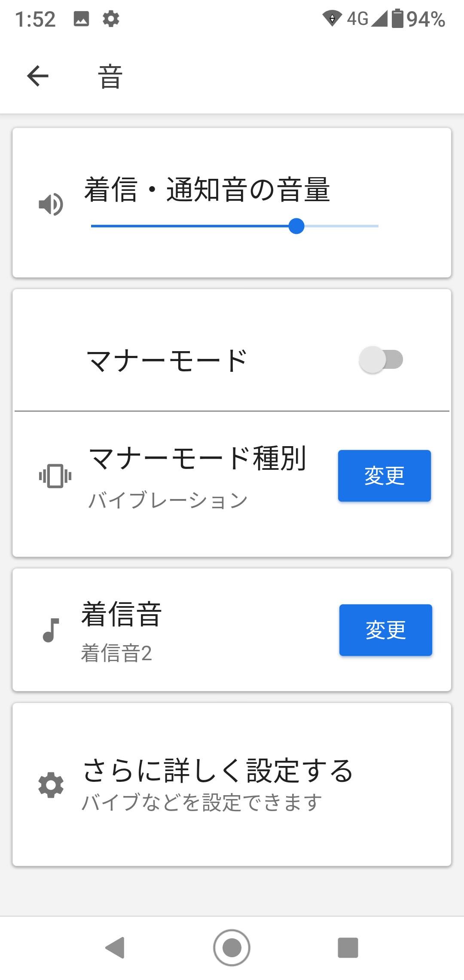This screenshot has width=464, height=980.
Task: Go back using the header arrow
Action: [x=38, y=76]
